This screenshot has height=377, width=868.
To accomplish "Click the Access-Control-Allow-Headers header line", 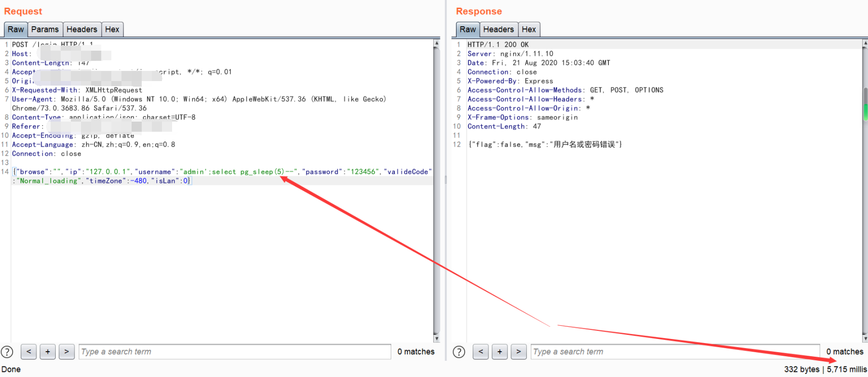I will click(530, 99).
